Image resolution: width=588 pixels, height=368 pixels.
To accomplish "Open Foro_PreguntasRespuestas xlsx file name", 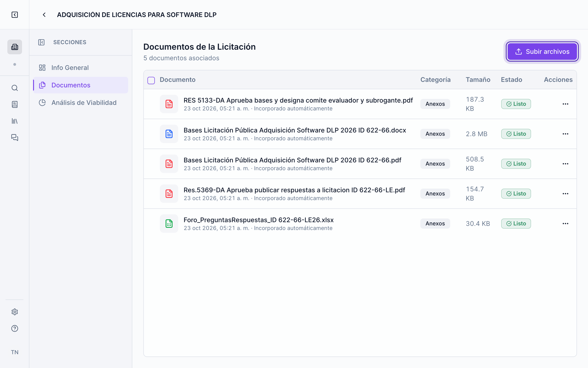I will point(259,220).
